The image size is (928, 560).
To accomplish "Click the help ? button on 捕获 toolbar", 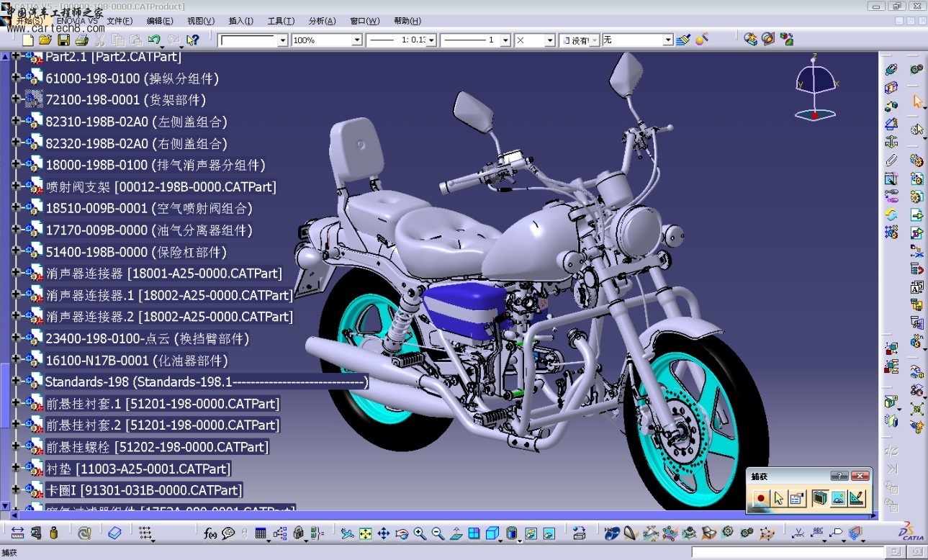I will (x=839, y=476).
